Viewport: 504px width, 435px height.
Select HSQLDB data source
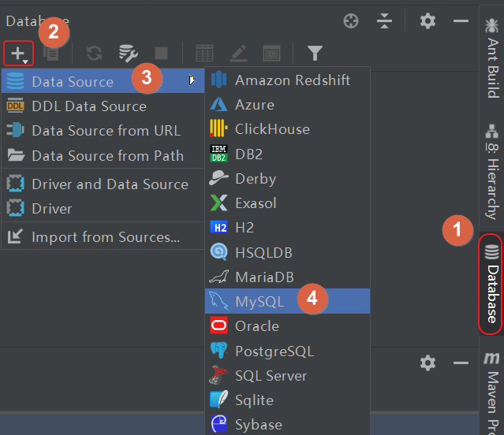pos(288,252)
